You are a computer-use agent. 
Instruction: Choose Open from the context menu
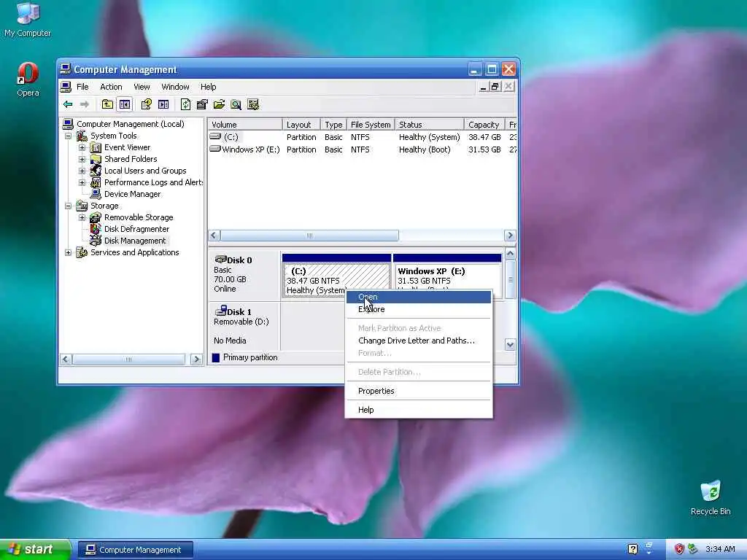(419, 297)
